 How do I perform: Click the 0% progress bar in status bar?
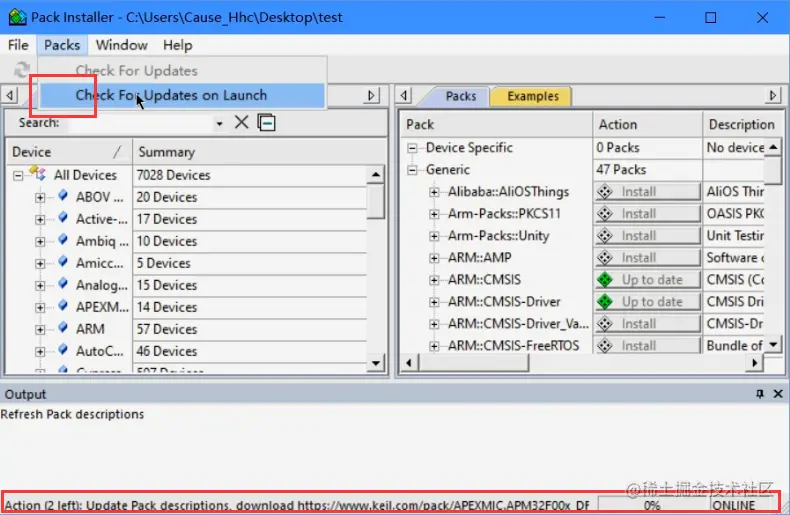(x=652, y=505)
